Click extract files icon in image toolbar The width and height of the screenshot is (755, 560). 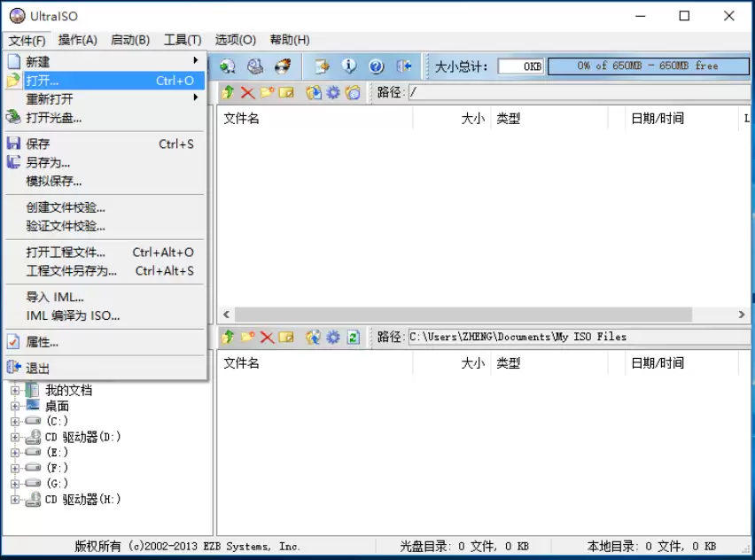314,92
